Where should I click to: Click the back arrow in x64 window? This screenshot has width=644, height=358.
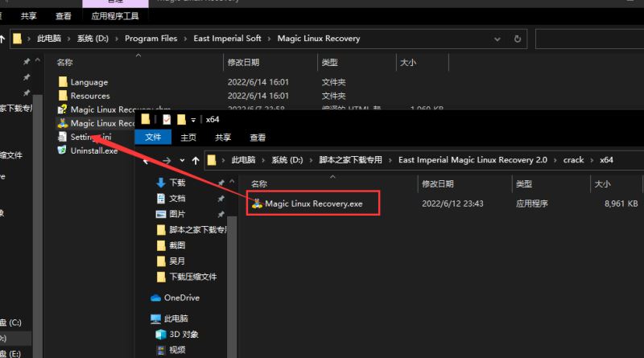146,162
